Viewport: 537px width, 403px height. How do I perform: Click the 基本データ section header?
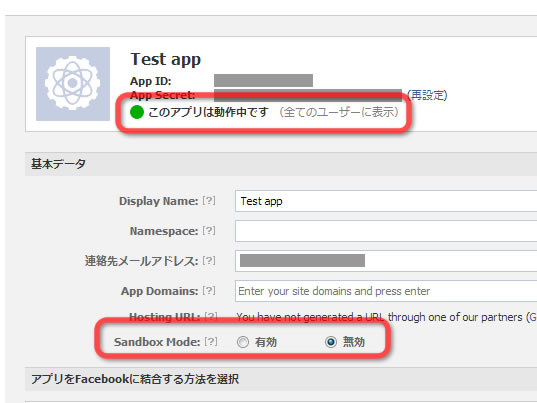point(281,164)
